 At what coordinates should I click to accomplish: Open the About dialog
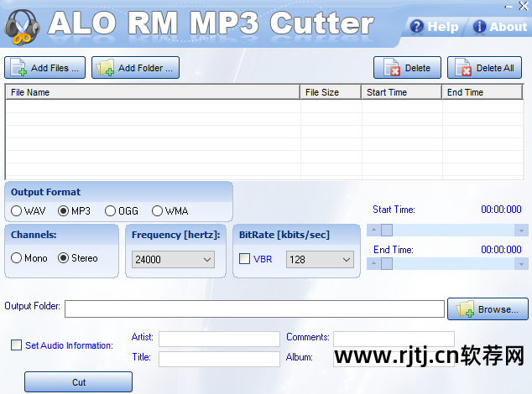point(500,27)
